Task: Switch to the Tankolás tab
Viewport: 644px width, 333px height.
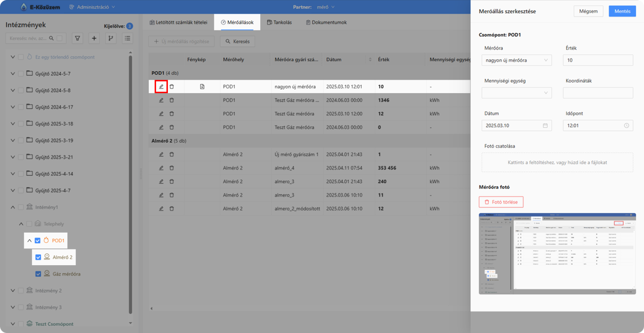Action: click(x=279, y=22)
